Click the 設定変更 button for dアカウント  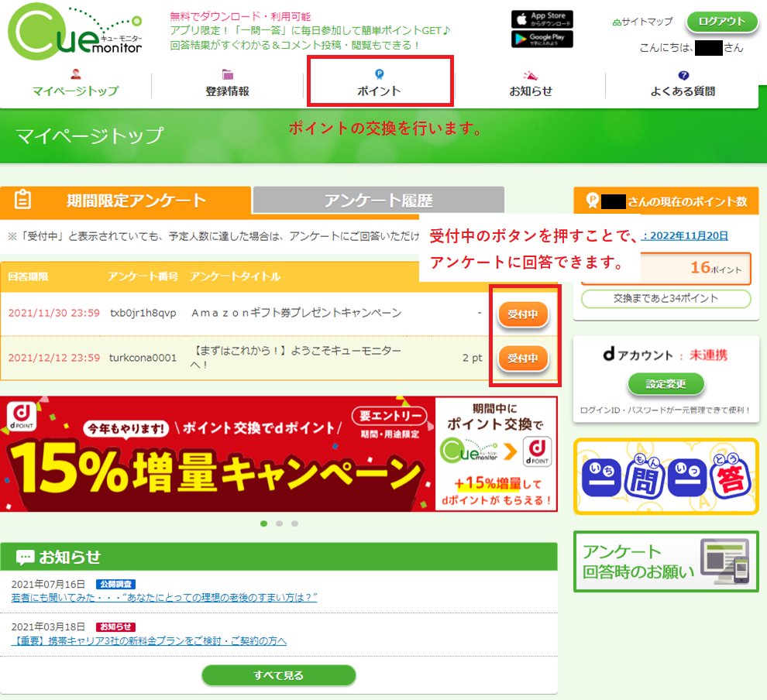pos(666,384)
